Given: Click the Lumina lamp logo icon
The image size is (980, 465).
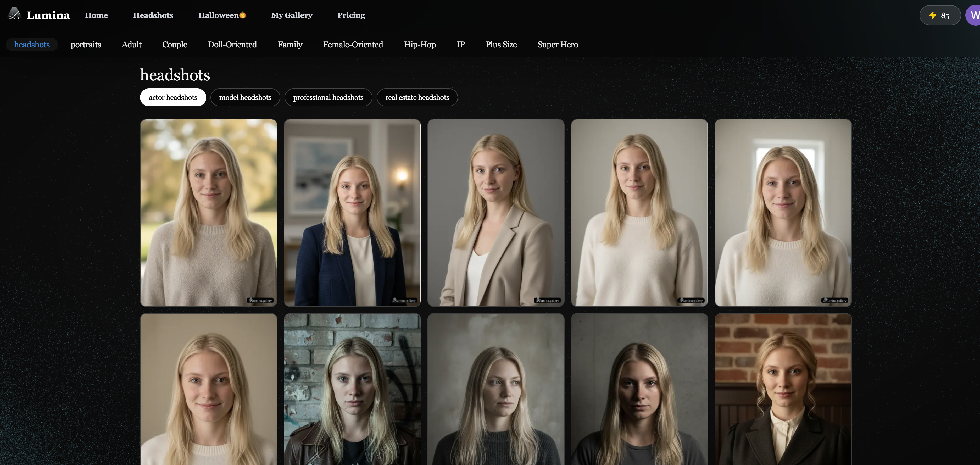Looking at the screenshot, I should [x=14, y=14].
